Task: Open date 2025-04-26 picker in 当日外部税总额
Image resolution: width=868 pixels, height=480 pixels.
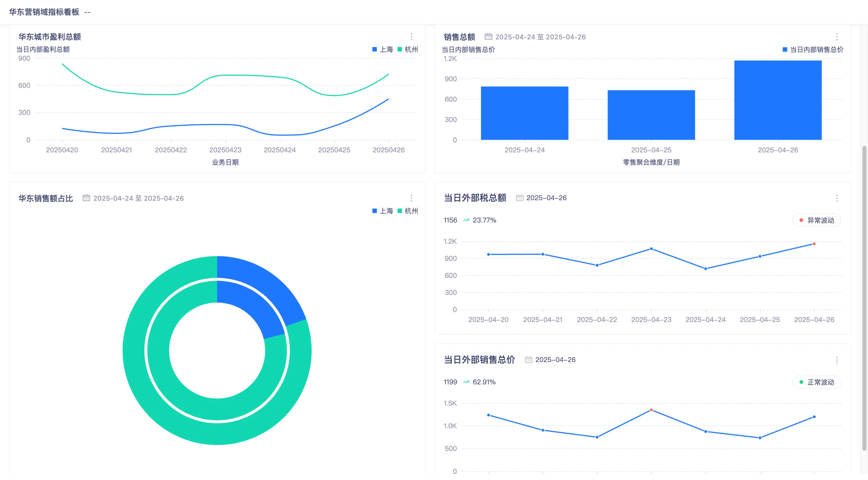Action: point(546,198)
